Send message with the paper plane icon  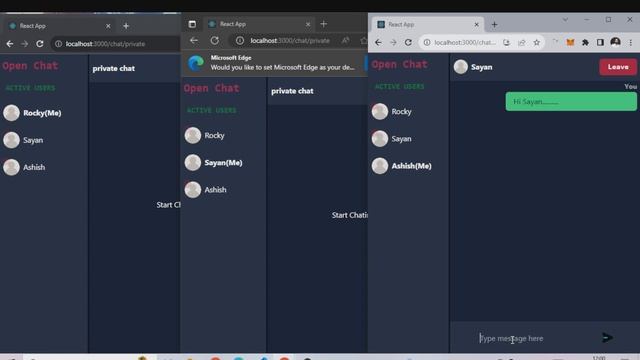[x=607, y=338]
